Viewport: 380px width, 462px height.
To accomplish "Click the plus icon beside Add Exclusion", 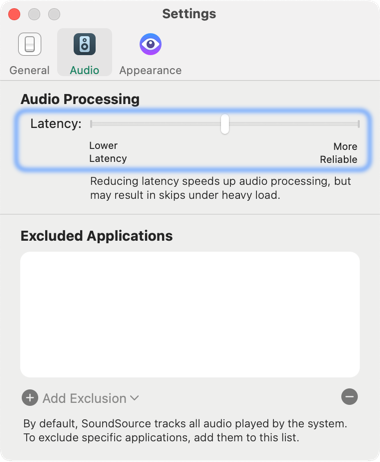I will (30, 398).
